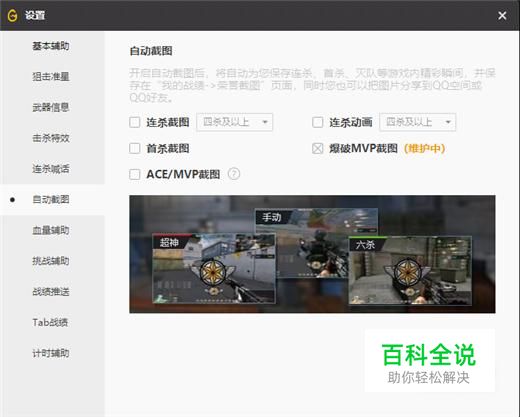Select the 自动截图 sidebar item
The width and height of the screenshot is (520, 417).
tap(52, 199)
